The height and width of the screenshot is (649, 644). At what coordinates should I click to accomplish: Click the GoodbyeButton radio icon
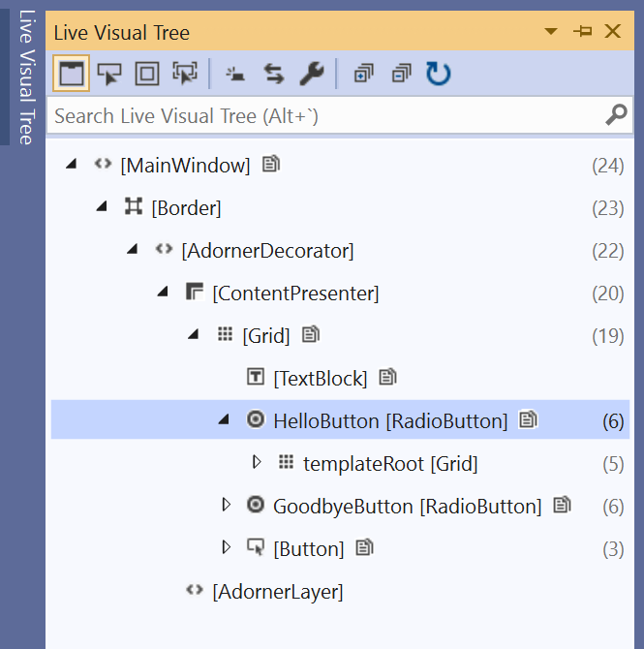tap(256, 505)
